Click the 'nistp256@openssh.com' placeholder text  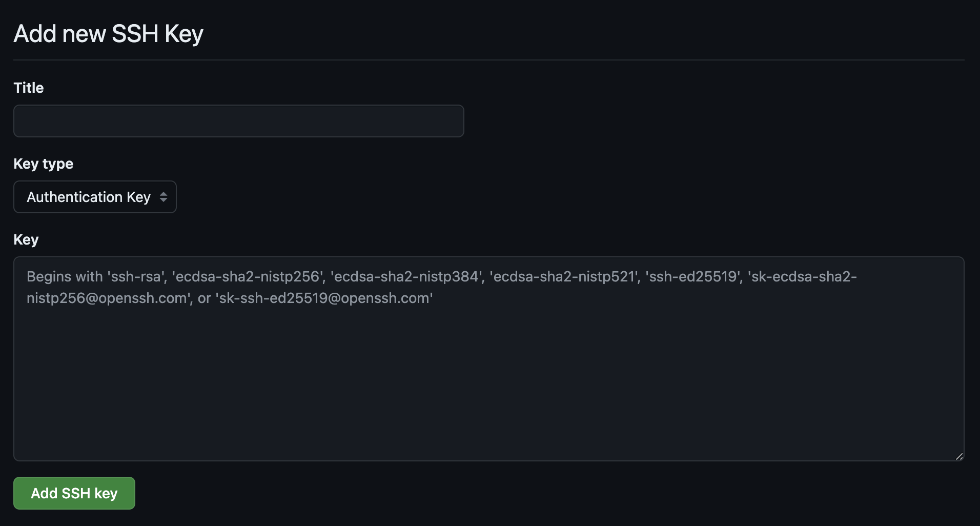coord(108,298)
